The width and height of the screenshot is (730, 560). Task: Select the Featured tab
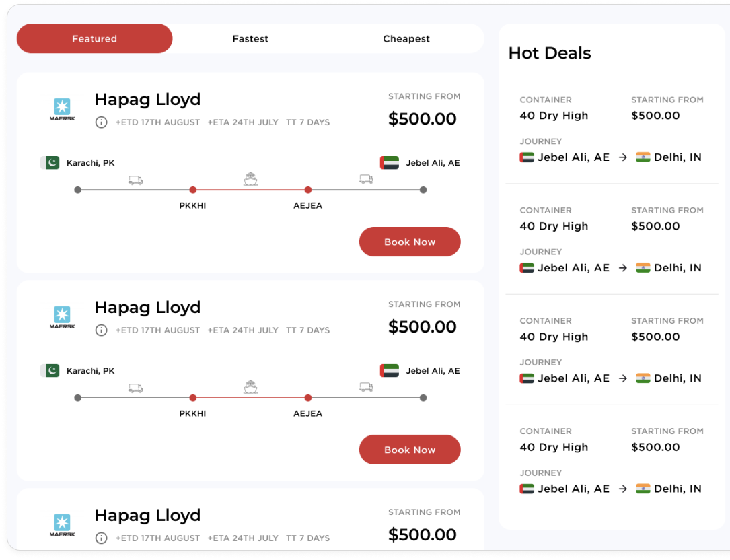95,39
